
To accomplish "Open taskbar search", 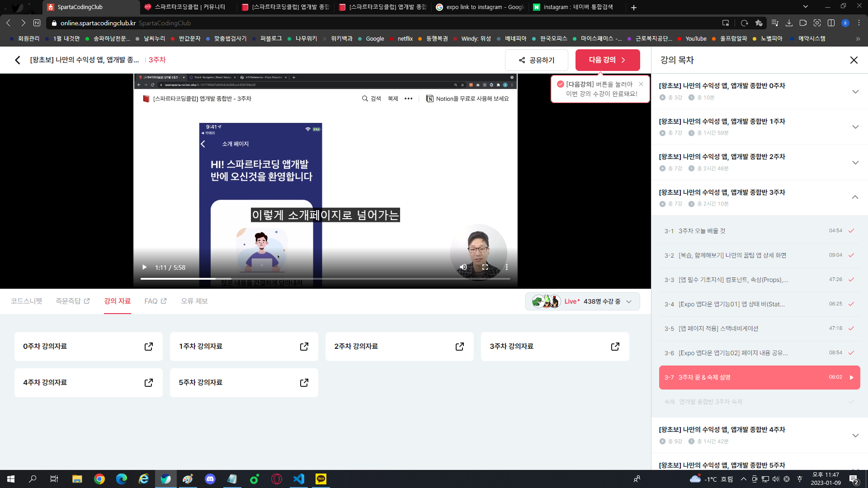I will click(x=33, y=479).
